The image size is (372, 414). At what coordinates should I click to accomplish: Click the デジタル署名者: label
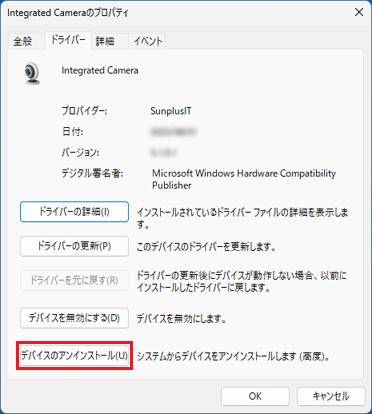coord(92,173)
